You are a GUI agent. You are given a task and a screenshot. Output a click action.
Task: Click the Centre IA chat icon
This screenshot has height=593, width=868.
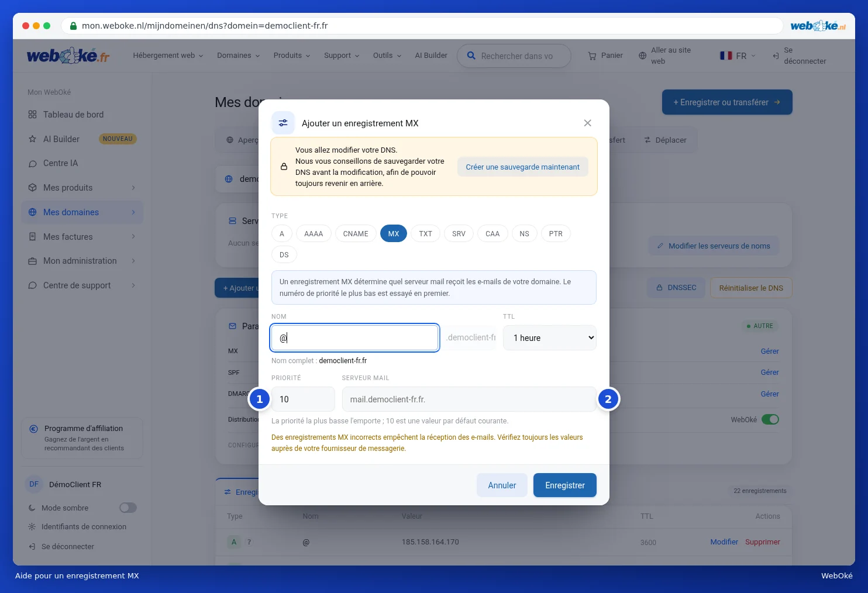pyautogui.click(x=32, y=164)
